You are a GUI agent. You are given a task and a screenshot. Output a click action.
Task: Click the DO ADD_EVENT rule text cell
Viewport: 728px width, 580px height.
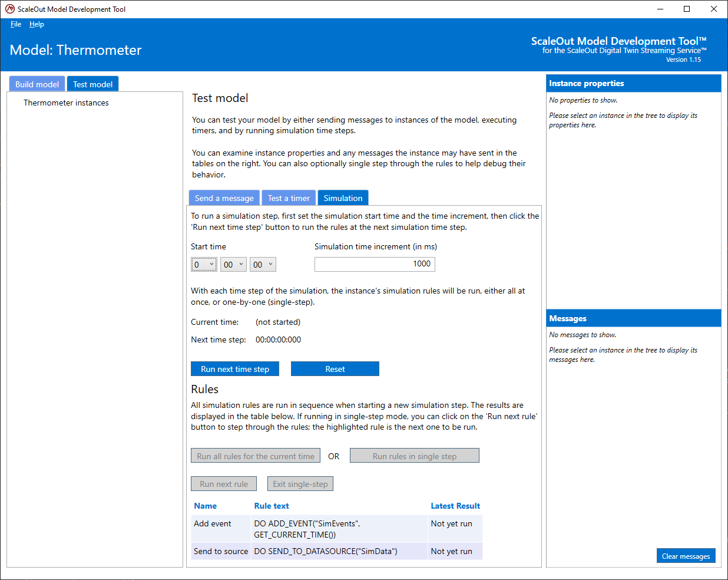tap(339, 529)
